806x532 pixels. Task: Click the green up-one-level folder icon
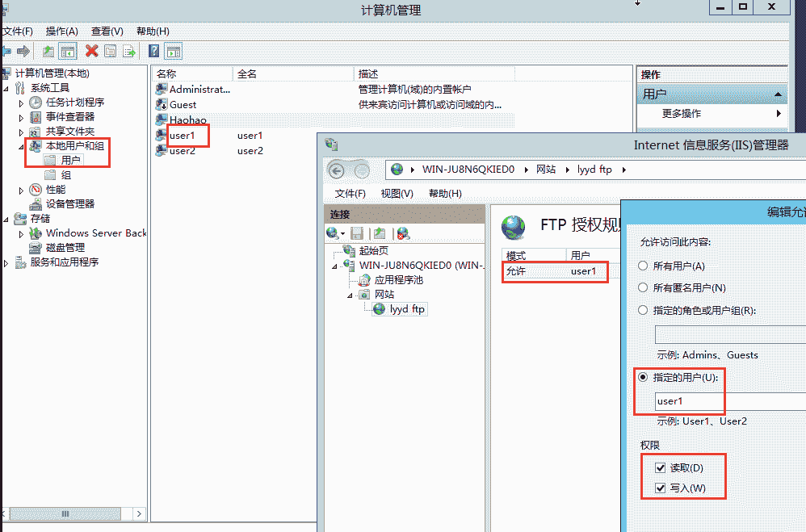click(x=48, y=51)
